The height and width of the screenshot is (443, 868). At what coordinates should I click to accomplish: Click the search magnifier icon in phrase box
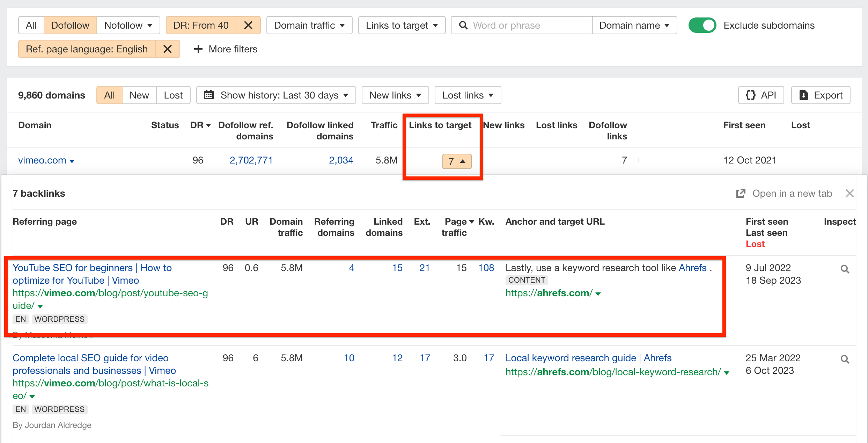463,25
